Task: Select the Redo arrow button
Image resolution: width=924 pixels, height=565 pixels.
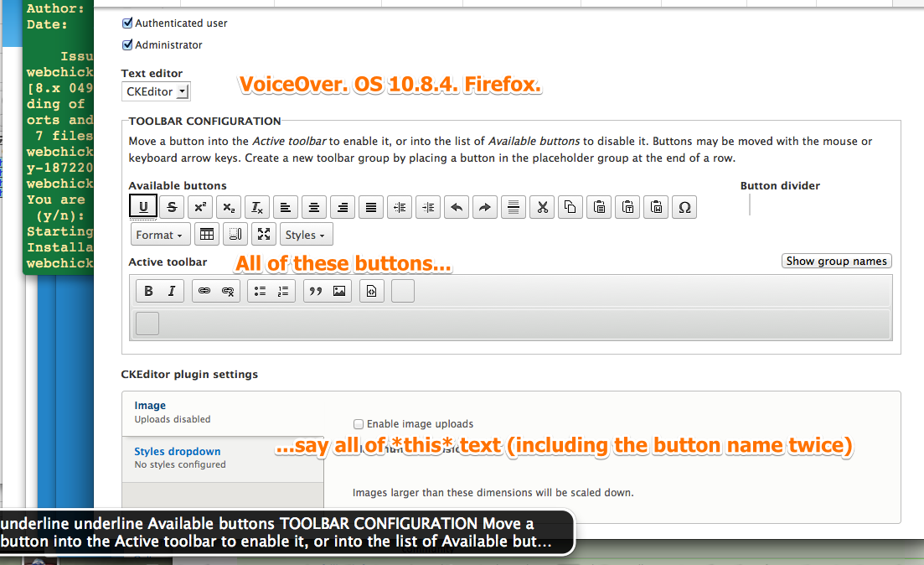Action: 485,207
